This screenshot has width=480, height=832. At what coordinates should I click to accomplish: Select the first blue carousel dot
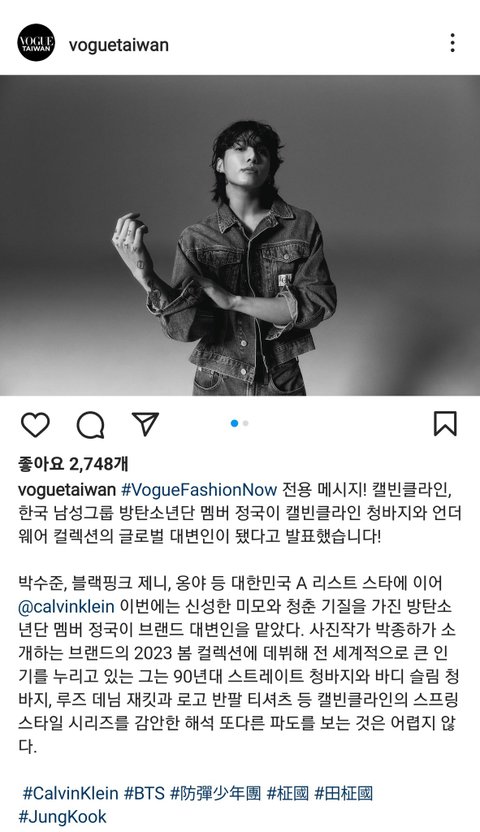[x=234, y=423]
